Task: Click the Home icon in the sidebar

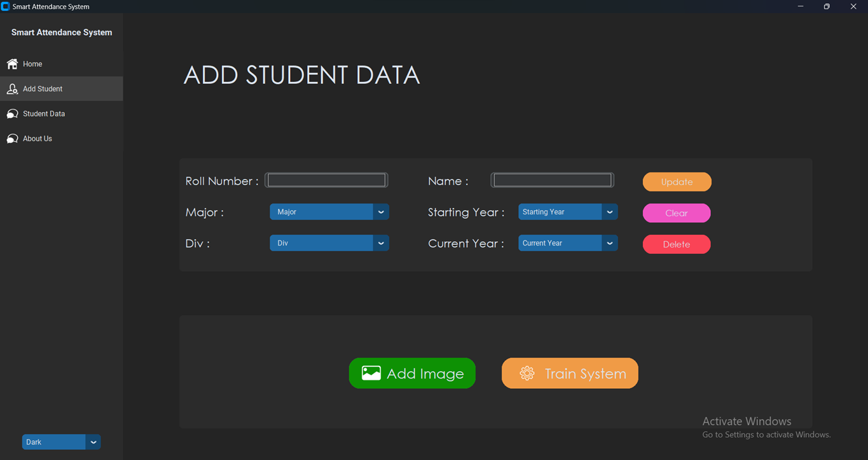Action: point(11,64)
